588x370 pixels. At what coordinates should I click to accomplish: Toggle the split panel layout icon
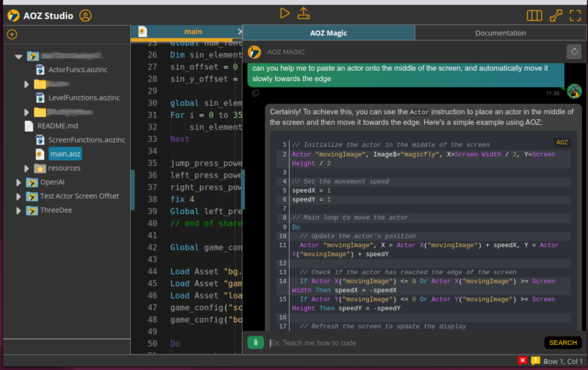click(534, 15)
